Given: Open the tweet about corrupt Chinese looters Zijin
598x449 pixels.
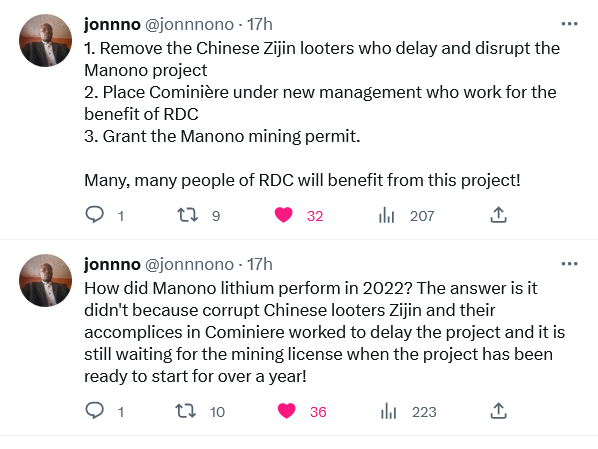Looking at the screenshot, I should (x=324, y=332).
